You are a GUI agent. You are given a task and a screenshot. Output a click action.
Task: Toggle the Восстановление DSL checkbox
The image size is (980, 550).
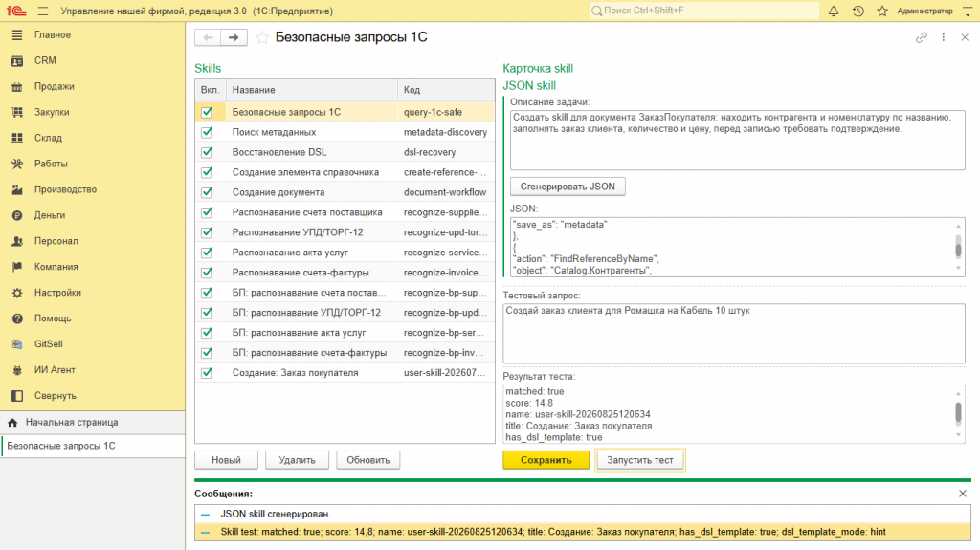207,152
